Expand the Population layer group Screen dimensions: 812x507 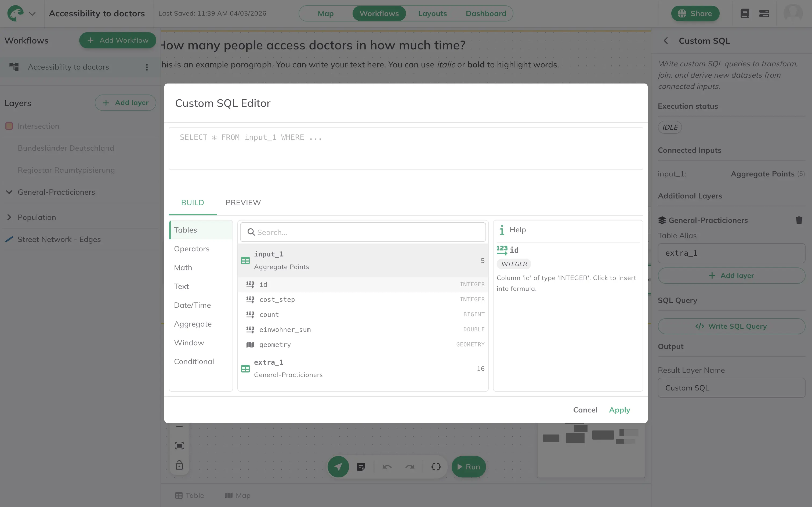click(x=9, y=217)
